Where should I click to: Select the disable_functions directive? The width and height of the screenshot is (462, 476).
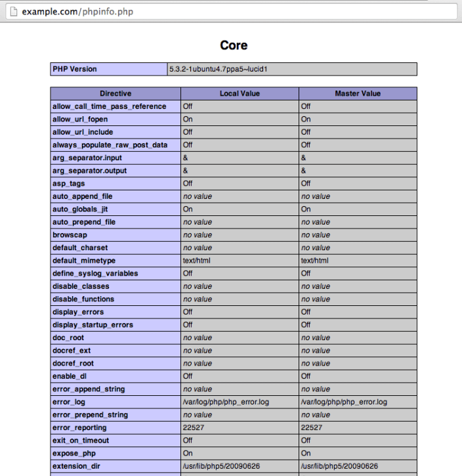(83, 299)
